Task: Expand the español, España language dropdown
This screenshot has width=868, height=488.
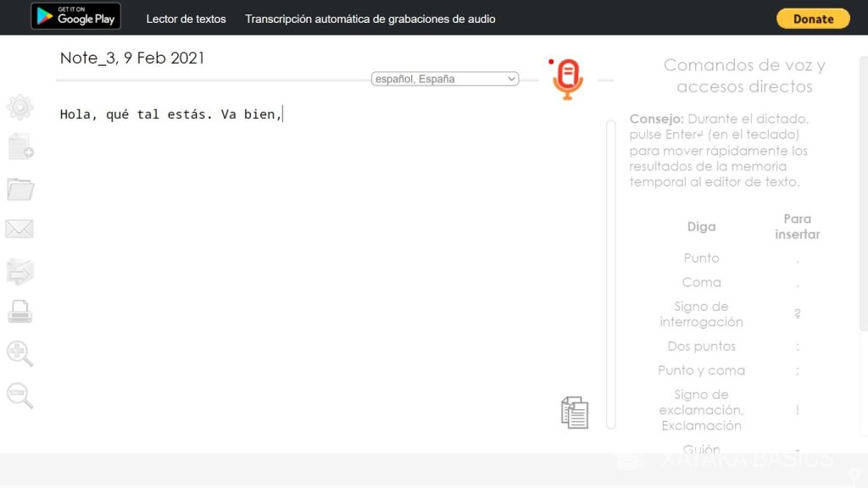Action: [x=444, y=79]
